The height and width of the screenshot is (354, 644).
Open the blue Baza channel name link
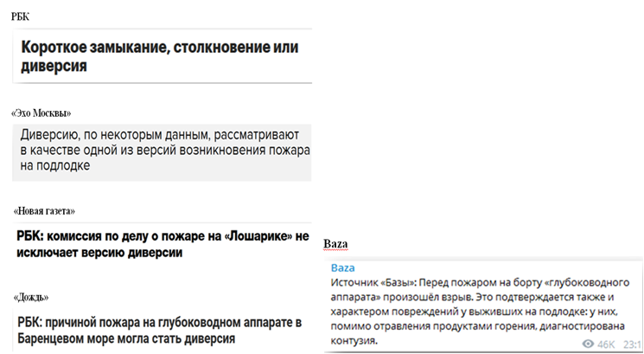(x=342, y=267)
